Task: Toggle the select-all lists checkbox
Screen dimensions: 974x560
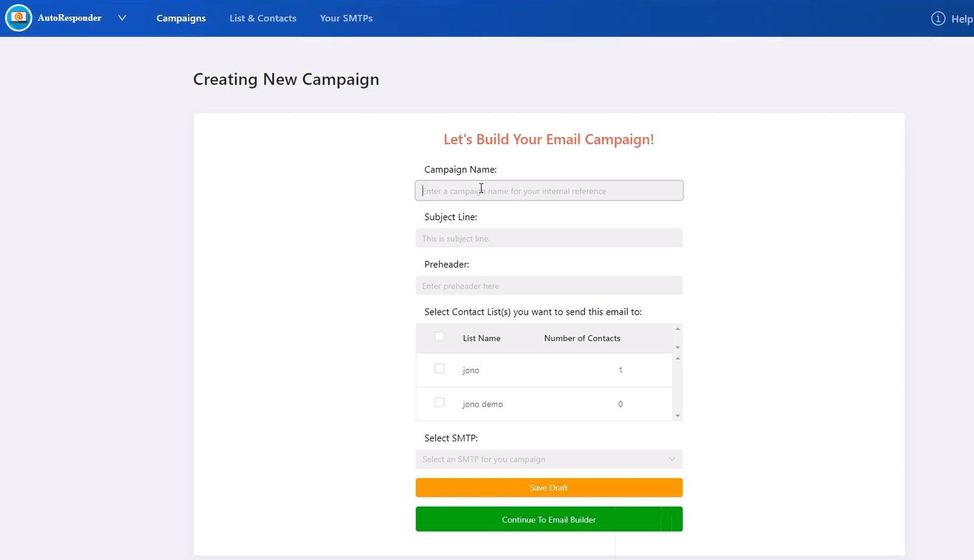Action: pos(440,337)
